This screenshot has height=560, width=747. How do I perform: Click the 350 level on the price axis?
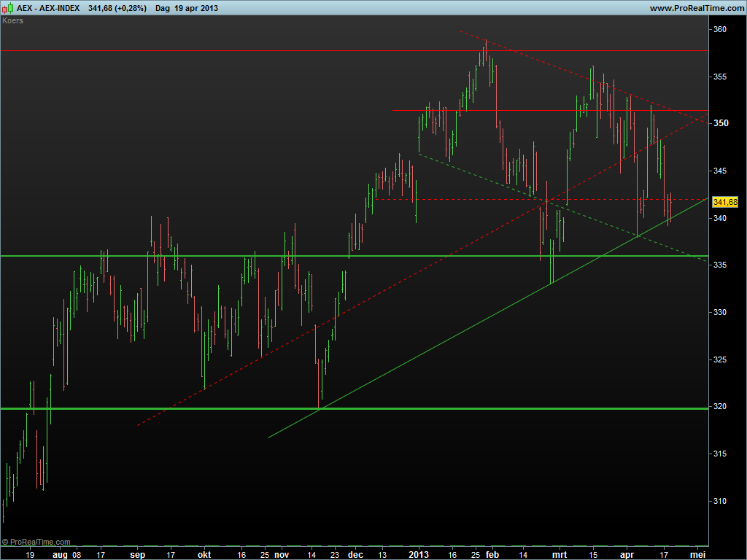(720, 124)
